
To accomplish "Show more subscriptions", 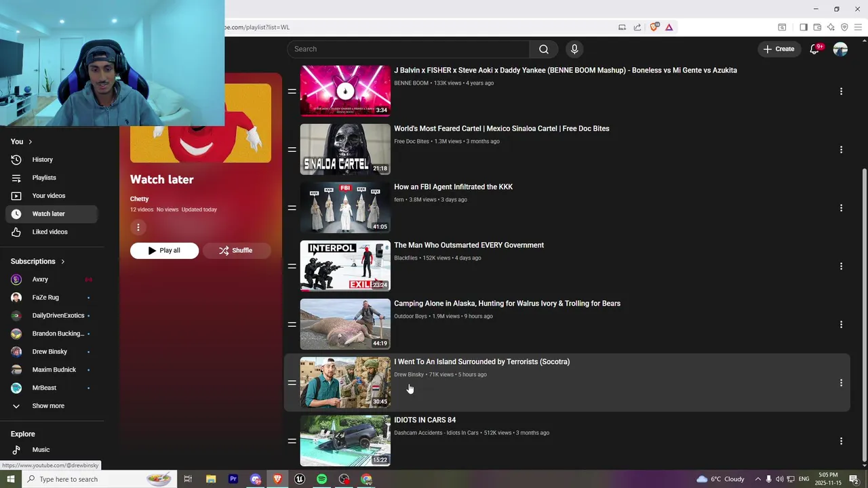I will coord(48,406).
